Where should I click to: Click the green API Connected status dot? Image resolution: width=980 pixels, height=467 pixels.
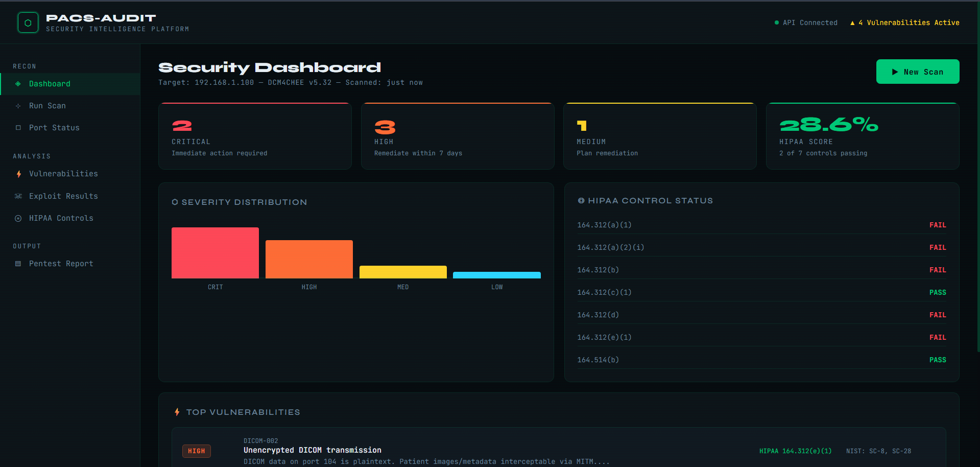tap(777, 22)
